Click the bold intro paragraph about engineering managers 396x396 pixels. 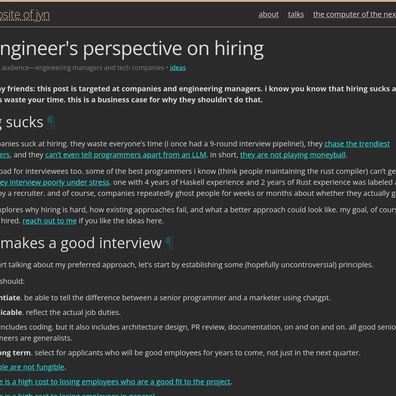(198, 94)
